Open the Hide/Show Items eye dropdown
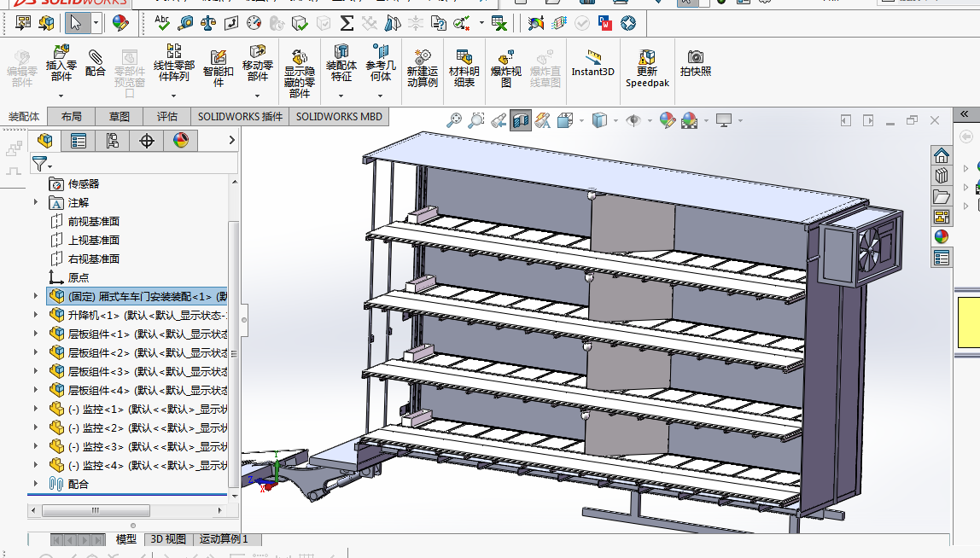Image resolution: width=980 pixels, height=558 pixels. pos(633,121)
